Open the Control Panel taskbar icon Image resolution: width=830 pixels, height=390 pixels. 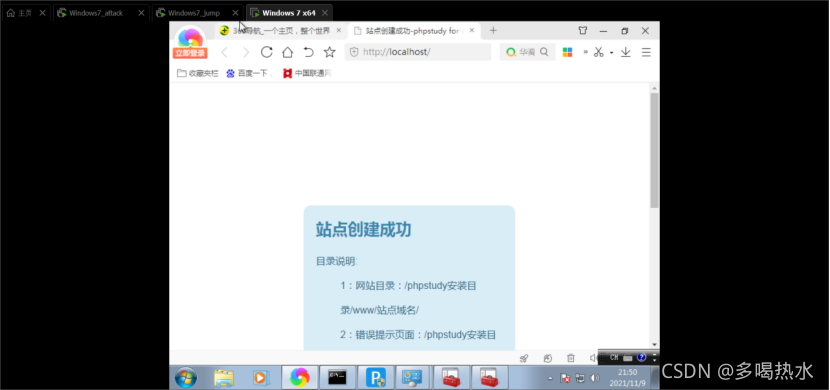412,377
